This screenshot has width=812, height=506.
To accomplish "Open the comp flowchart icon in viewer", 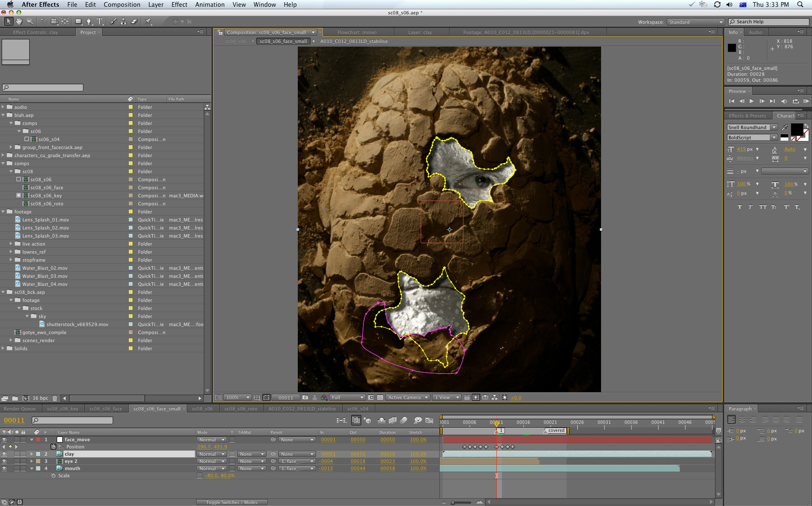I will pos(494,397).
